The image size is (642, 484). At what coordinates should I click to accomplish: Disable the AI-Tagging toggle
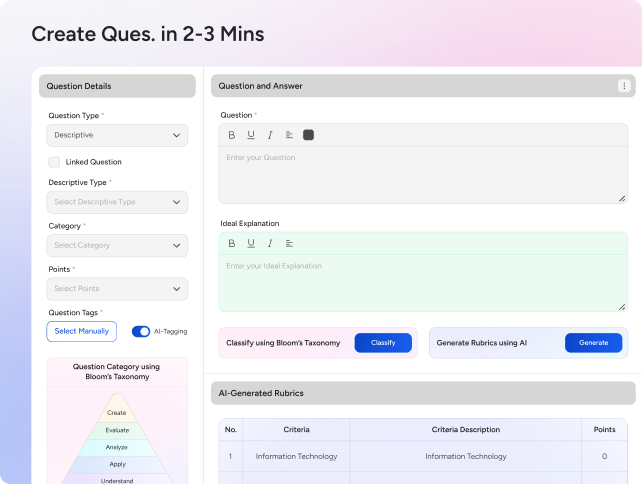tap(141, 331)
